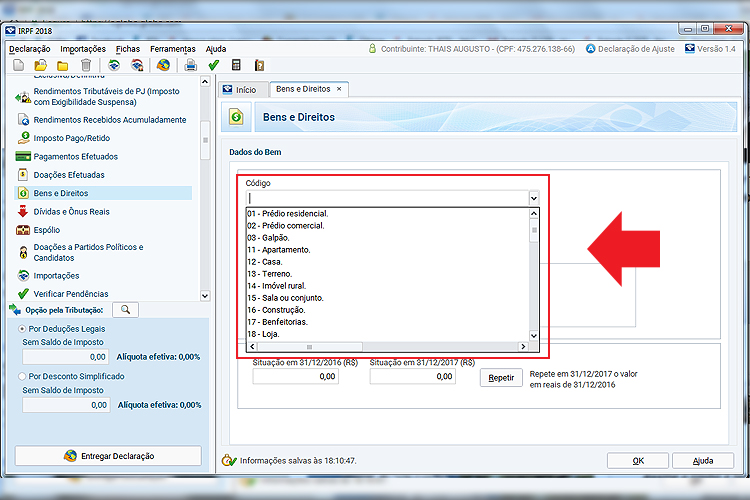This screenshot has width=750, height=500.
Task: Open the Declaração menu
Action: tap(30, 49)
